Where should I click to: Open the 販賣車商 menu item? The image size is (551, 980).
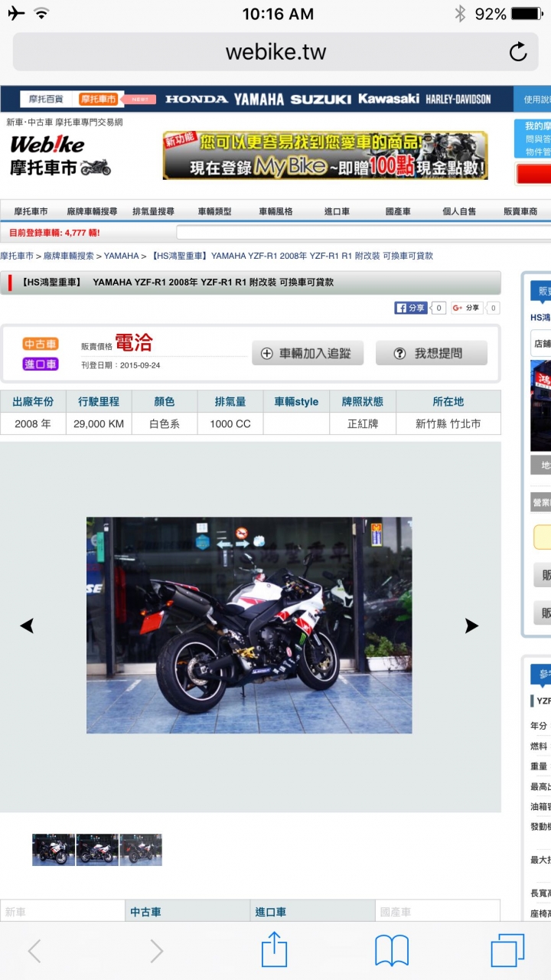point(520,211)
